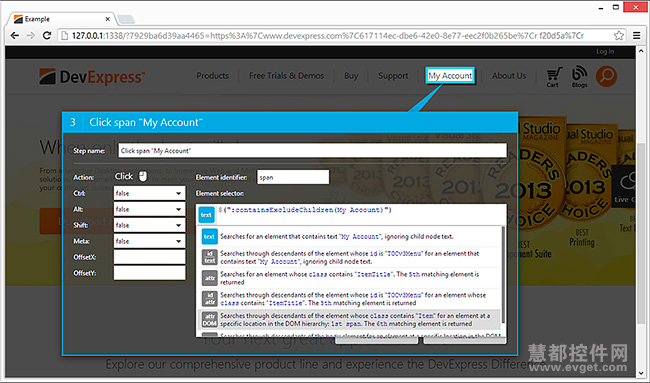Click the containsExcludeChildren selector text
The image size is (650, 383).
point(305,210)
